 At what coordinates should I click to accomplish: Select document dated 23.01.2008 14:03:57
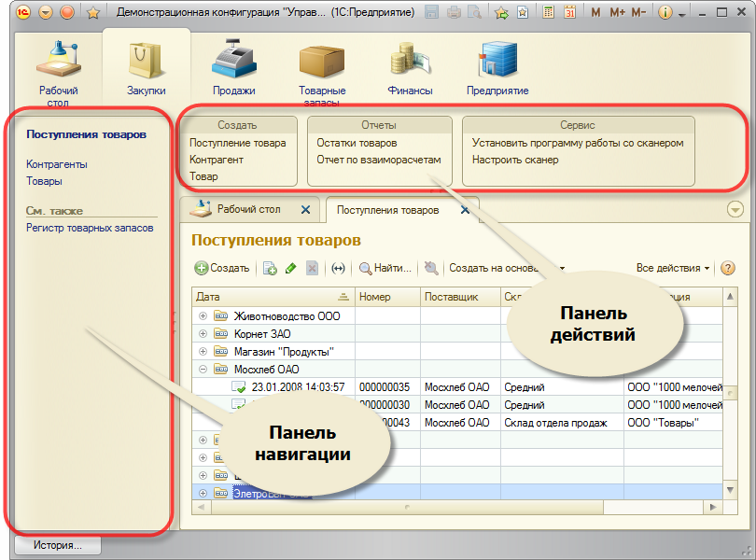click(x=298, y=387)
